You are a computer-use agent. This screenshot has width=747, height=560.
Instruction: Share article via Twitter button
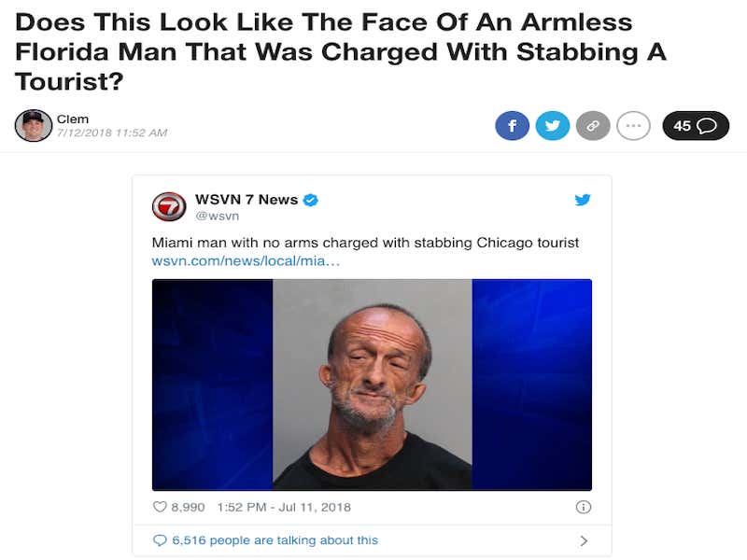click(553, 126)
